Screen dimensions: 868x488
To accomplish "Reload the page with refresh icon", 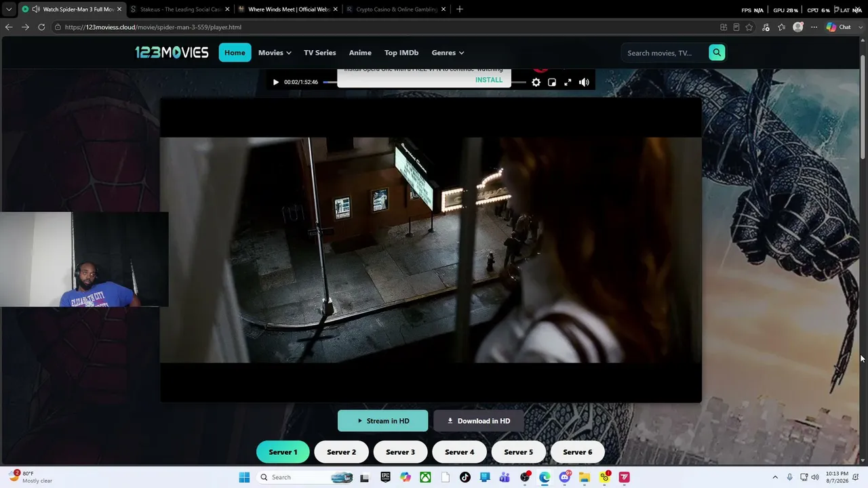I will pos(41,27).
